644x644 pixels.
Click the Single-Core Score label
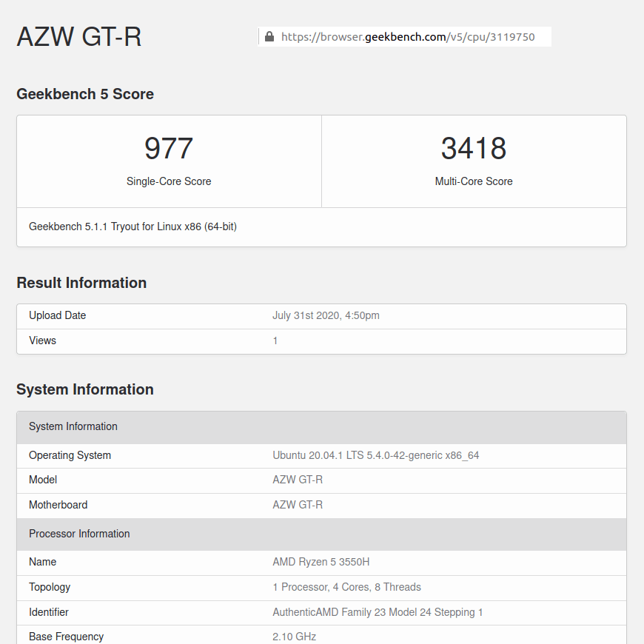[x=169, y=181]
